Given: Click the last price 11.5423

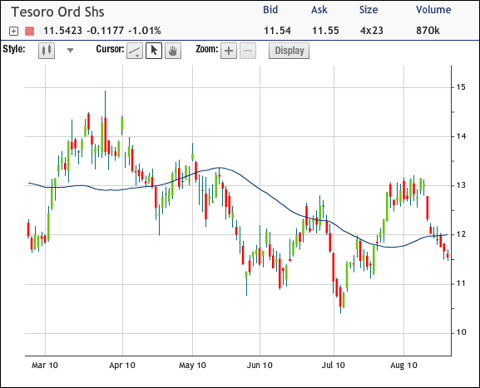Looking at the screenshot, I should (x=63, y=31).
